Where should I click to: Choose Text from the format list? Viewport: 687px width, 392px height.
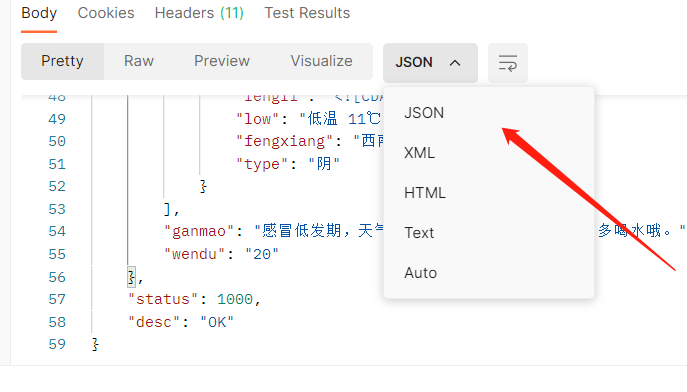point(419,233)
